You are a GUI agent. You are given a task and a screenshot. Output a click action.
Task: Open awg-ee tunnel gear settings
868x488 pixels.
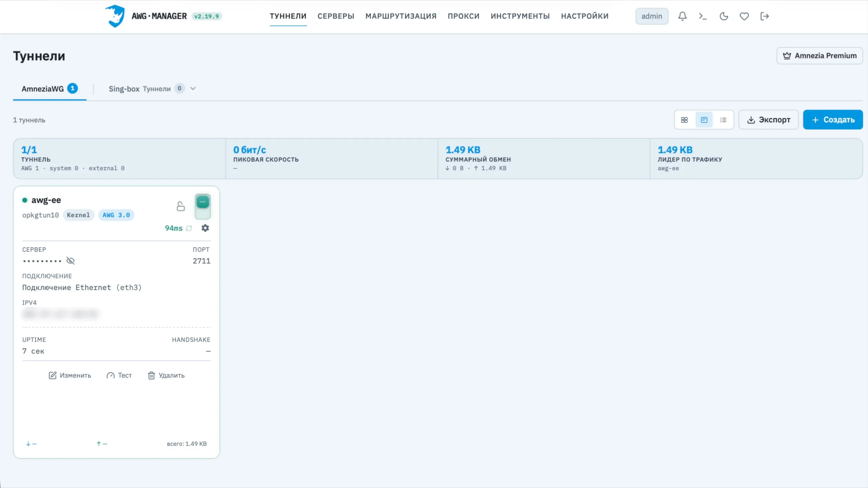point(205,228)
